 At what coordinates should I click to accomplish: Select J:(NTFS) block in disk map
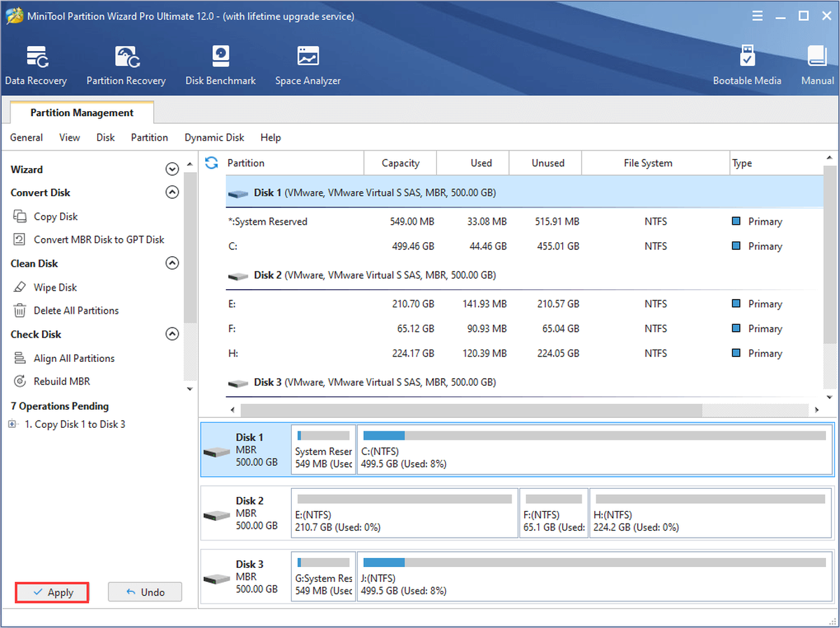(595, 577)
